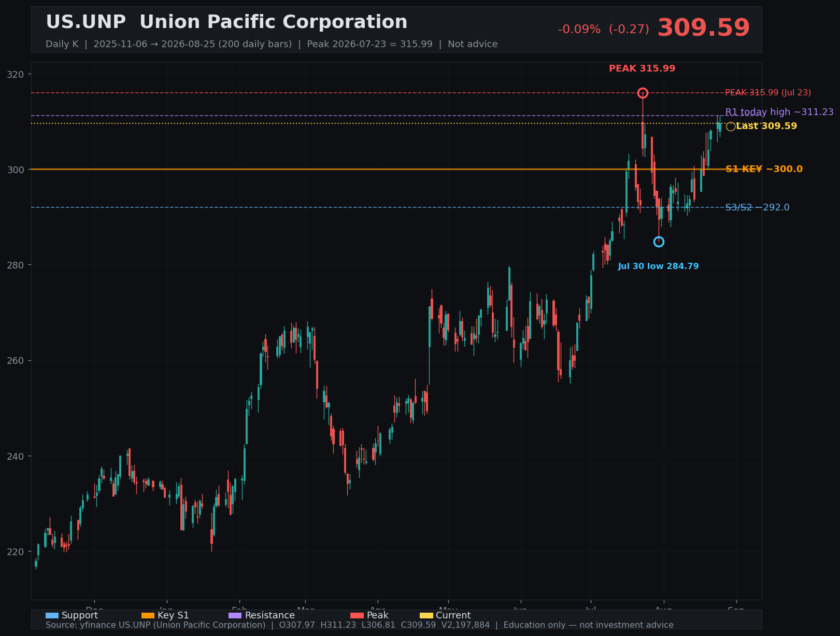Click the large 309.59 price in header
Viewport: 840px width, 636px height.
[703, 28]
